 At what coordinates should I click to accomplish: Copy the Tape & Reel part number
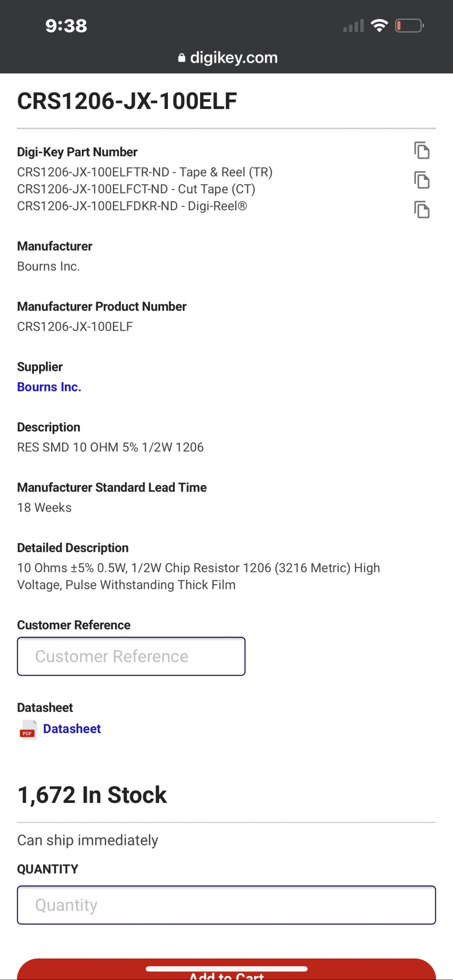click(421, 150)
